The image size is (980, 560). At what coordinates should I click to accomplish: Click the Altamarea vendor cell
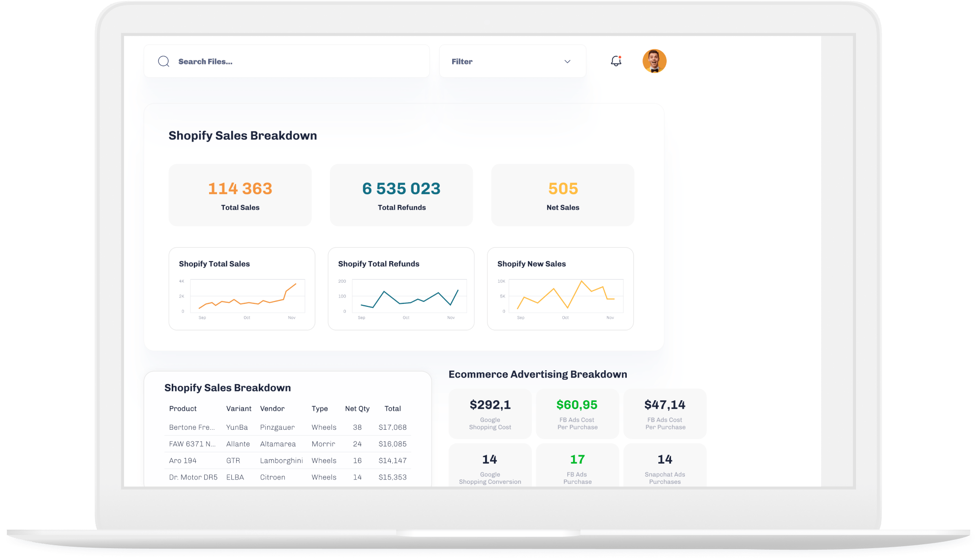click(278, 444)
